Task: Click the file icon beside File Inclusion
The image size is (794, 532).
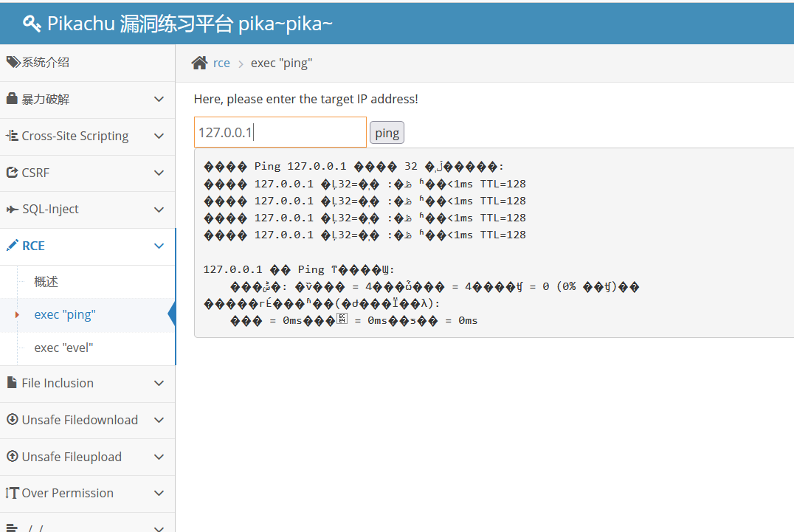Action: (x=12, y=383)
